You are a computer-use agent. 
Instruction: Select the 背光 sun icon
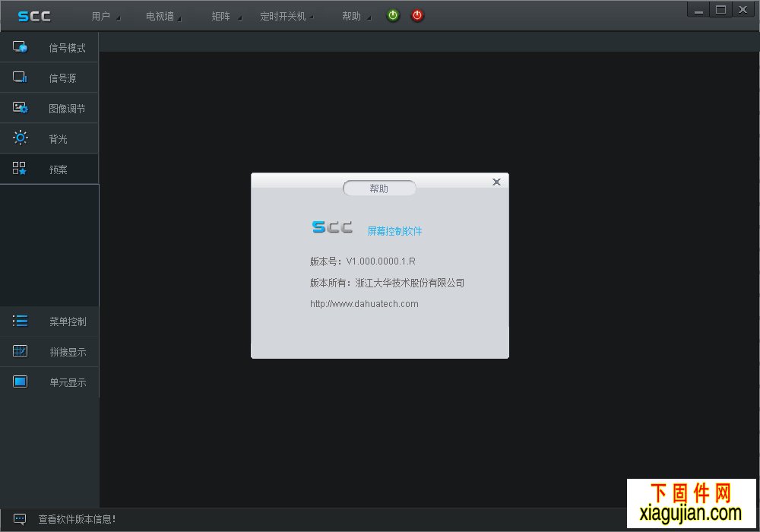tap(20, 138)
